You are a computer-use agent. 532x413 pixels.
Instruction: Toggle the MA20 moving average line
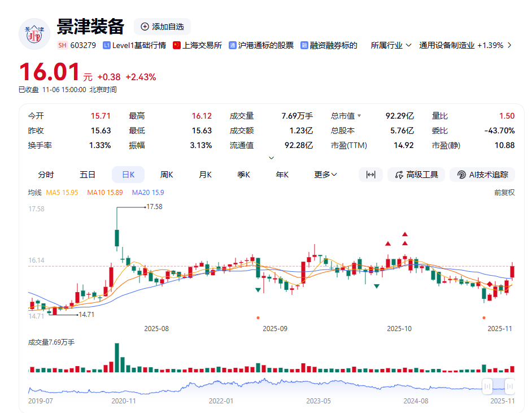pos(147,193)
